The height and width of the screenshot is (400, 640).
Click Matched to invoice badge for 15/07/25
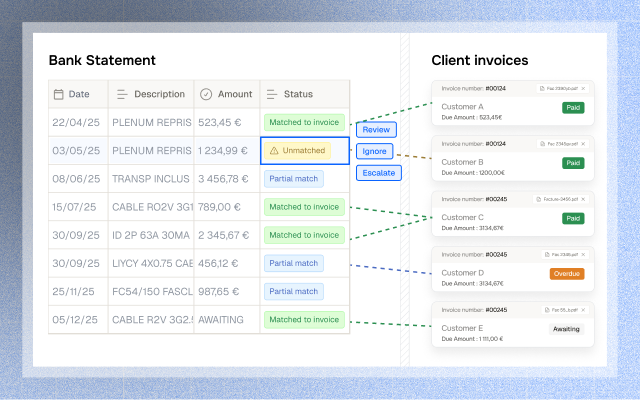point(304,207)
